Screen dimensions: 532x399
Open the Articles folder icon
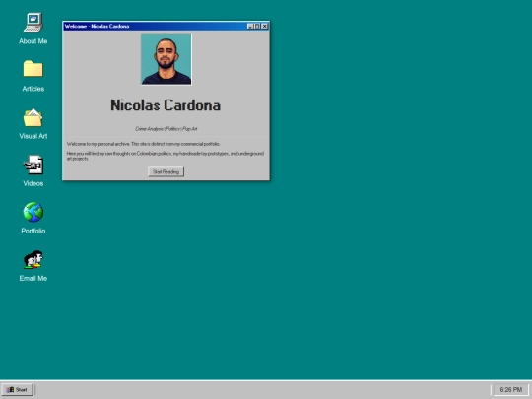(33, 69)
